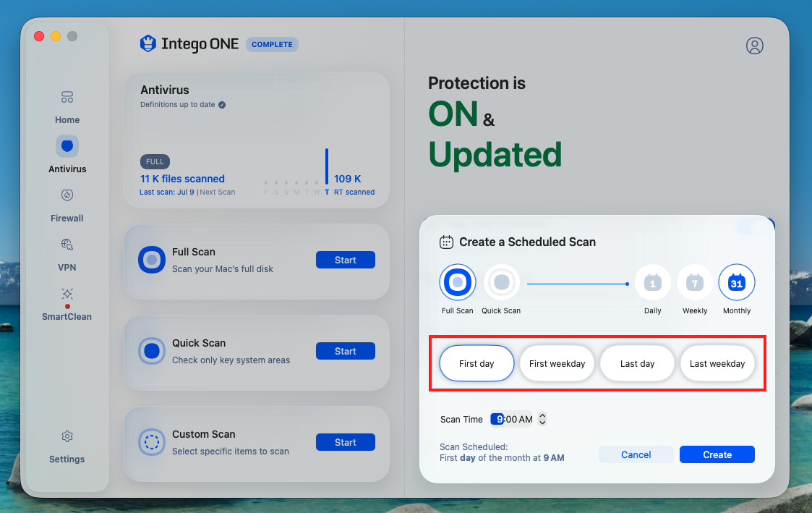Viewport: 812px width, 513px height.
Task: Click the Scan Time stepper arrows
Action: point(542,419)
